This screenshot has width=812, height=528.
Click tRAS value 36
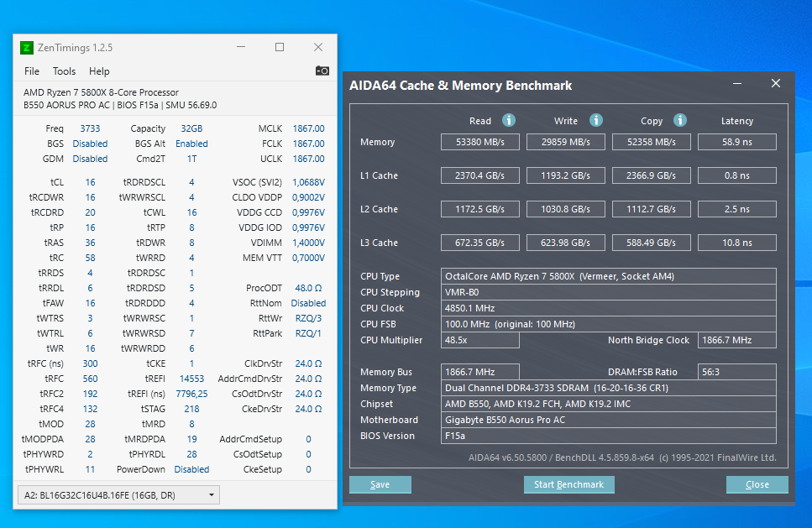(90, 243)
